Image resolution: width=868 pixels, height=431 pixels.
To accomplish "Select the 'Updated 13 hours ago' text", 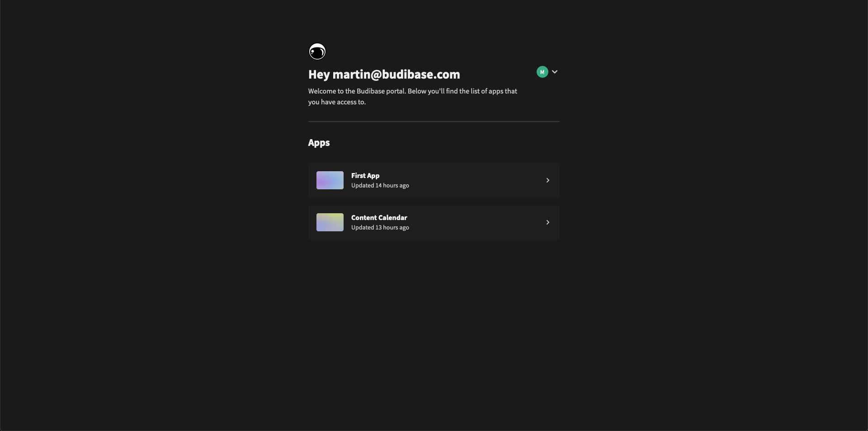I will (380, 228).
